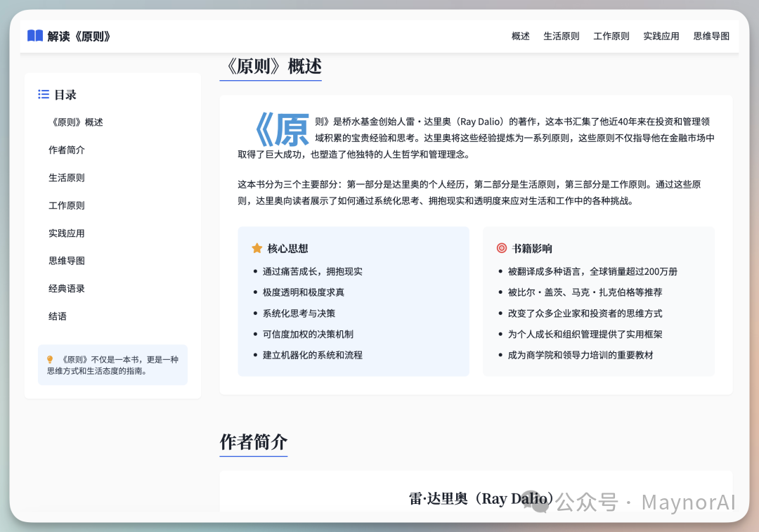Click the target icon on 书籍影响 card
The height and width of the screenshot is (532, 759).
(500, 247)
